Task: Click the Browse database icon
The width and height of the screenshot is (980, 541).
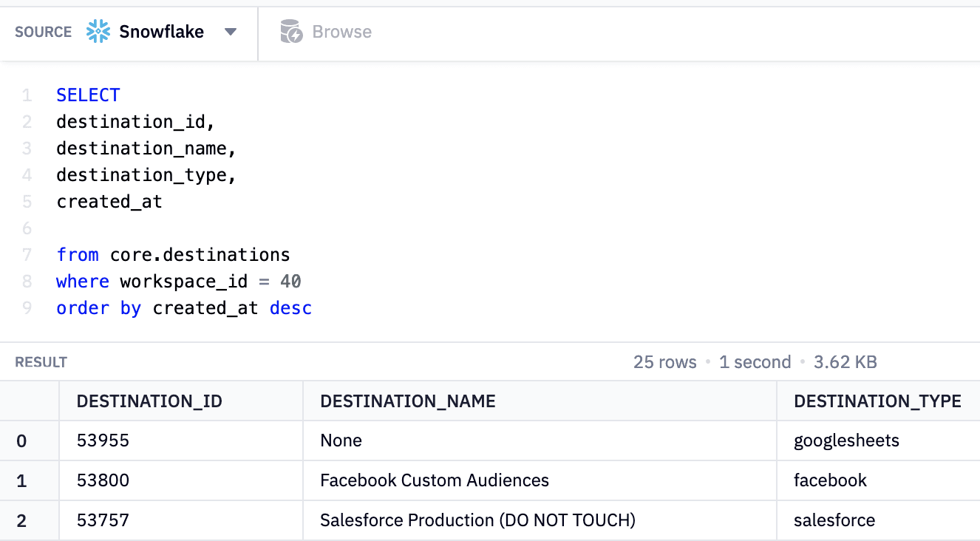Action: 291,32
